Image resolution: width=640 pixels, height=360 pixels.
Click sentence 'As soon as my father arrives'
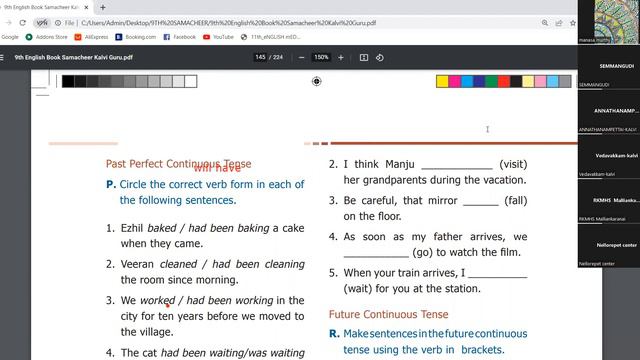[x=428, y=244]
